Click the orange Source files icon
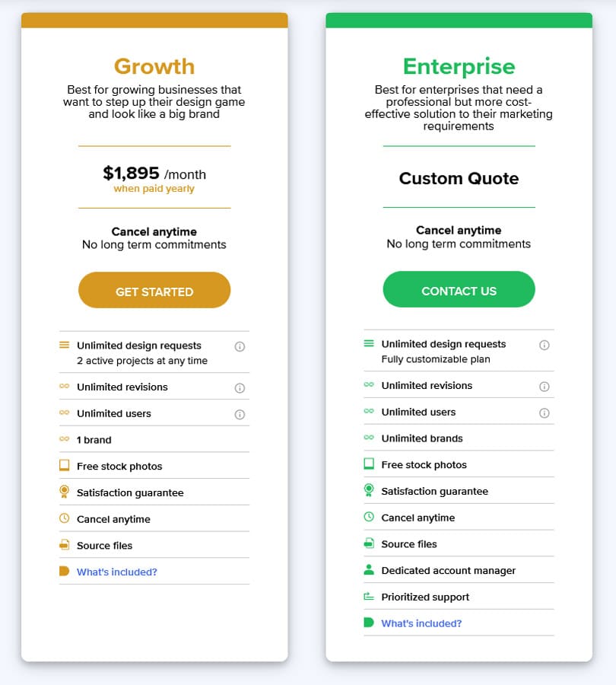The width and height of the screenshot is (616, 685). point(64,544)
